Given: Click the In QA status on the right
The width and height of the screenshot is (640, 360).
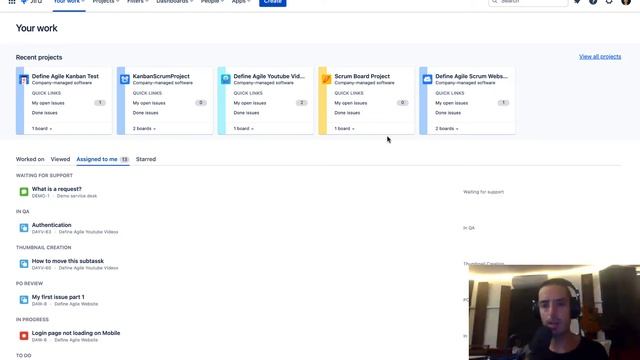Looking at the screenshot, I should [x=469, y=228].
